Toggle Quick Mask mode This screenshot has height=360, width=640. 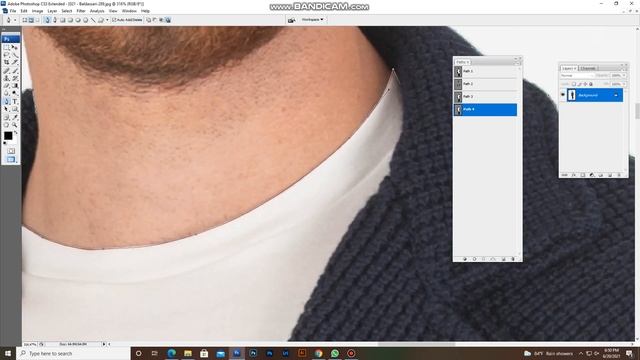click(11, 151)
